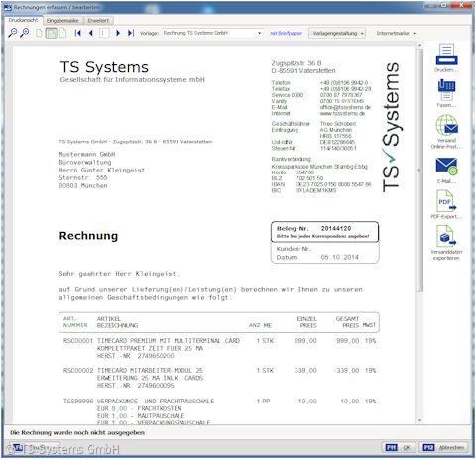
Task: Click the 'TS Systems' letterhead title
Action: click(104, 67)
